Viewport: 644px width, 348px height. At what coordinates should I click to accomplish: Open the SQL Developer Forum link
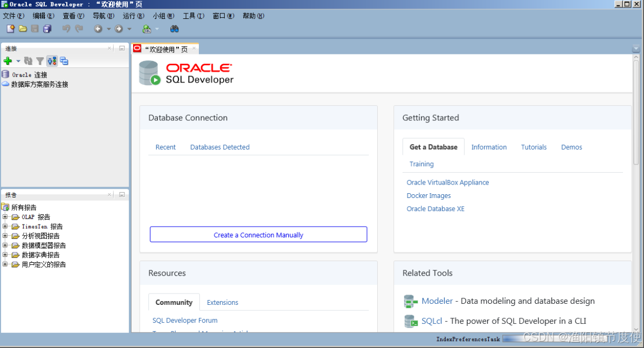tap(185, 320)
